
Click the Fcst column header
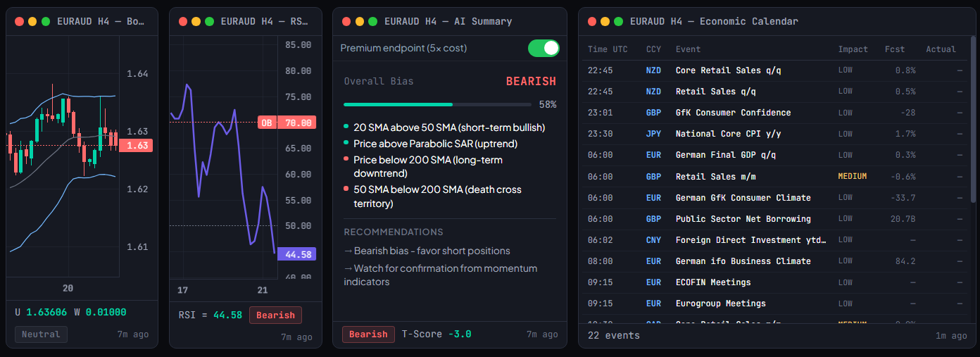[x=895, y=49]
